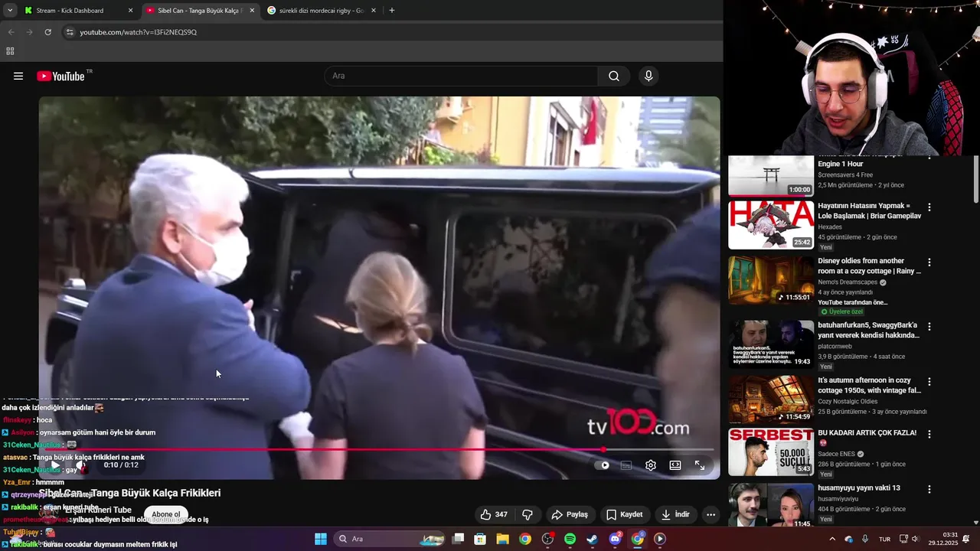Open the Chrome apps grid icon
The height and width of the screenshot is (551, 980).
pos(10,51)
